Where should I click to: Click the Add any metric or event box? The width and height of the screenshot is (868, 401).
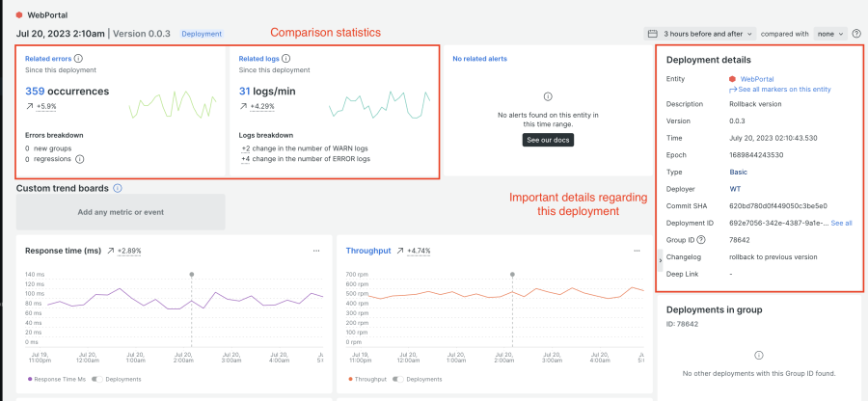point(121,212)
